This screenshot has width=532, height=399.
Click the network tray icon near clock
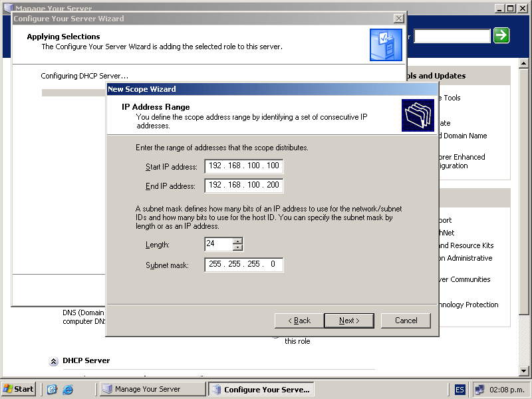click(479, 389)
